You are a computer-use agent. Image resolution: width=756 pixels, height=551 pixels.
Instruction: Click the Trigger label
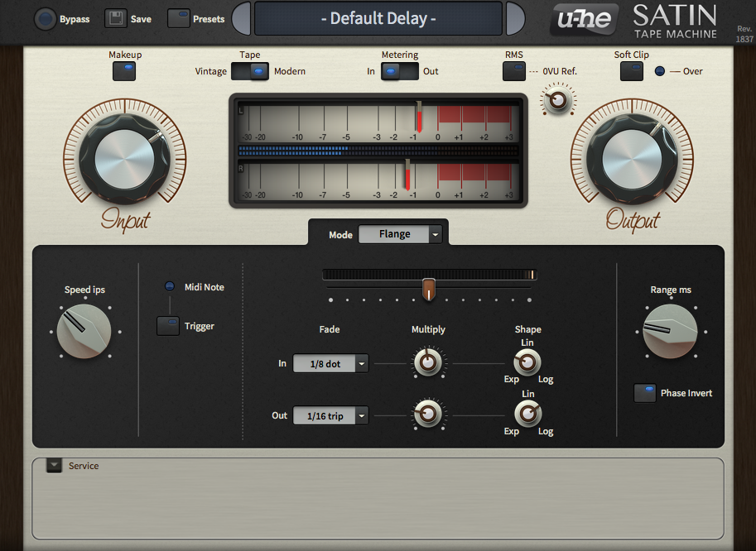[199, 327]
